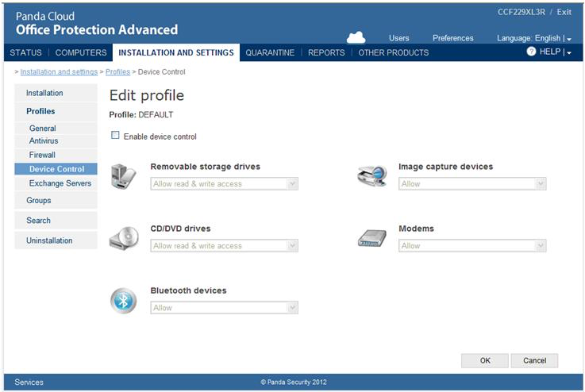Enable the device control checkbox
Viewport: 585px width, 392px height.
115,135
